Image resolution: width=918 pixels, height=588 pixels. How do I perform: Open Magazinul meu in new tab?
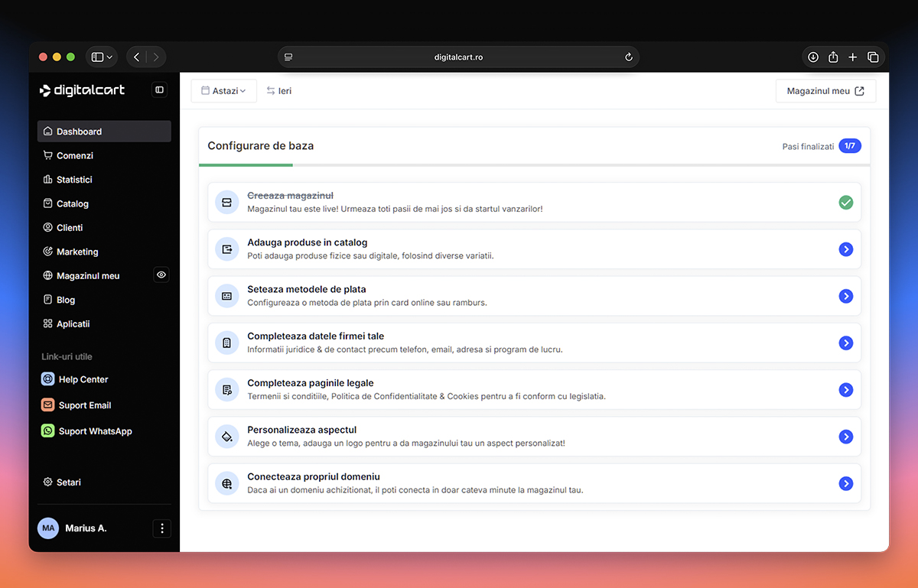pos(825,90)
